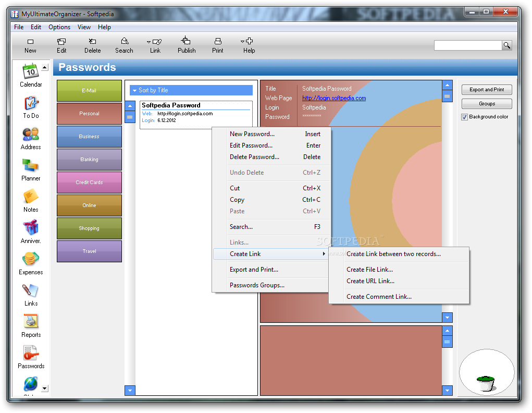Select the Online group
Image resolution: width=532 pixels, height=413 pixels.
pos(89,205)
